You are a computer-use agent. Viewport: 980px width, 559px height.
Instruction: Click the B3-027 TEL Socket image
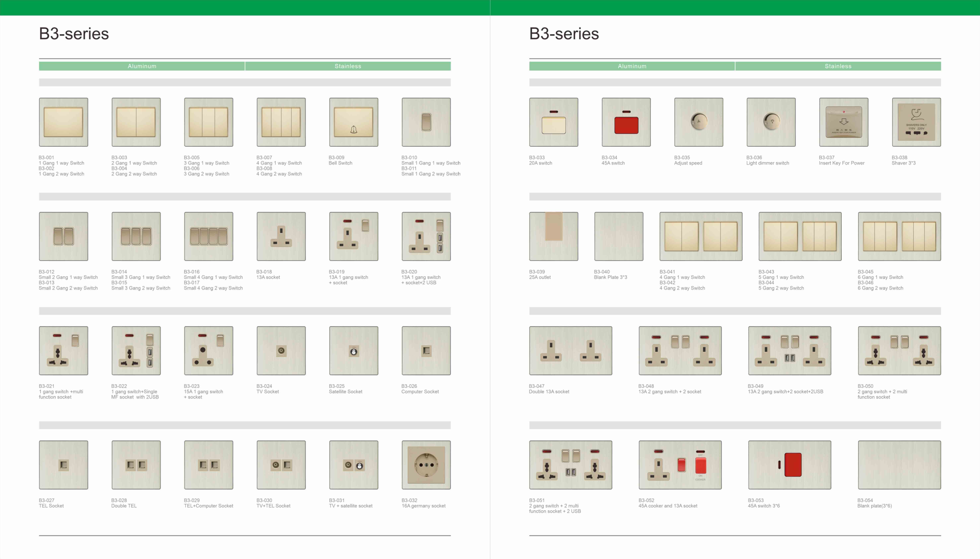click(x=63, y=465)
